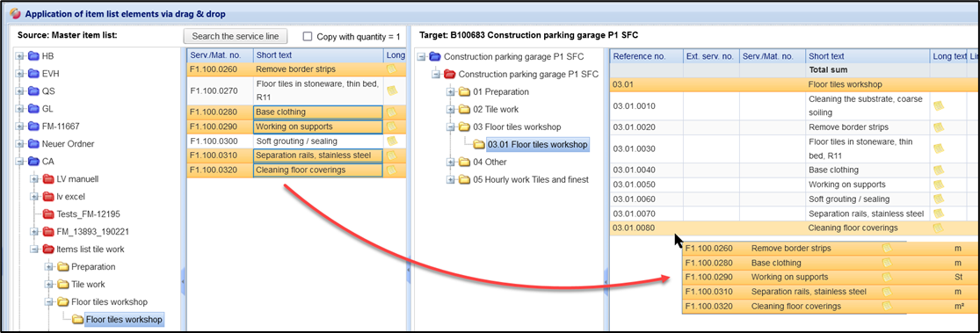Enable Copy with quantity = 1 checkbox
This screenshot has width=980, height=333.
coord(308,36)
